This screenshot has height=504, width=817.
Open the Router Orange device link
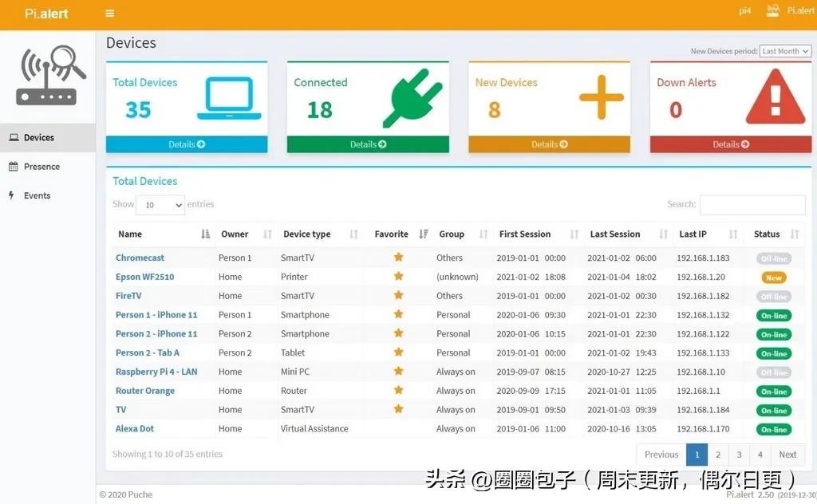[x=145, y=391]
